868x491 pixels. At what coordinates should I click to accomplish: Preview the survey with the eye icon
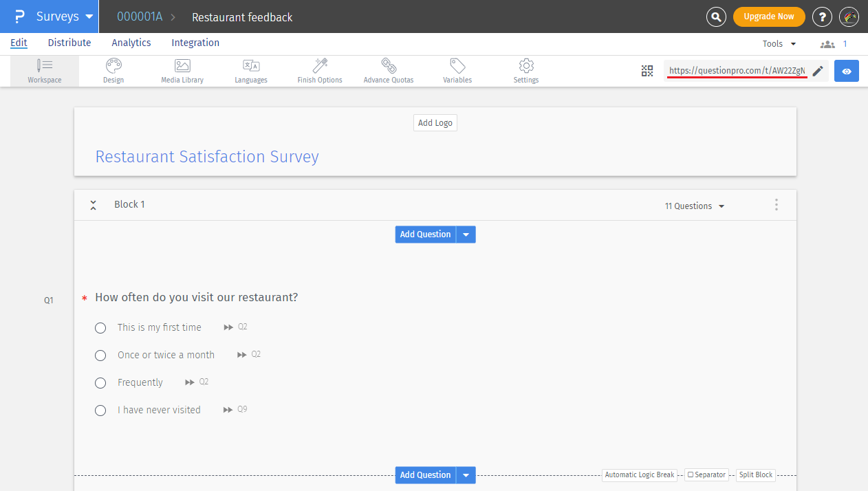(x=846, y=70)
